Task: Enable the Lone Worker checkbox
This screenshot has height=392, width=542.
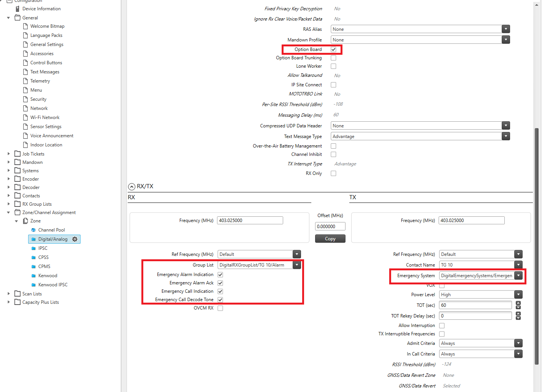Action: (333, 66)
